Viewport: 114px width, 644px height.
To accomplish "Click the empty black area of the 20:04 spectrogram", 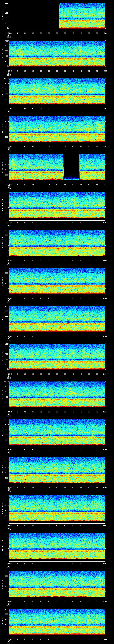I will coord(34,16).
